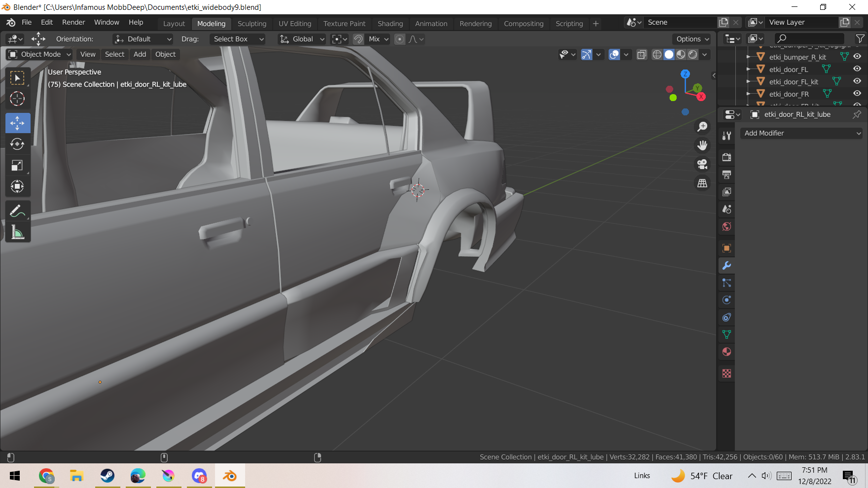The width and height of the screenshot is (868, 488).
Task: Toggle show overlays button
Action: [x=614, y=54]
